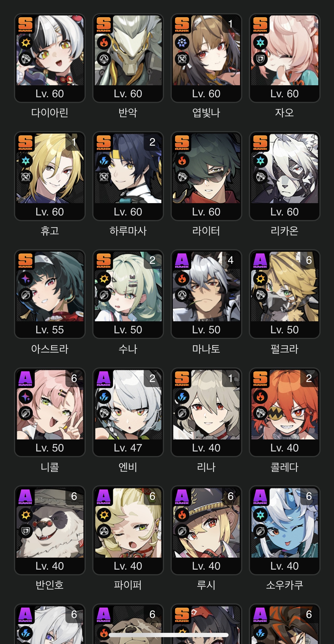Click the anomaly specialty icon on 파이퍼
The width and height of the screenshot is (334, 644).
point(104,532)
